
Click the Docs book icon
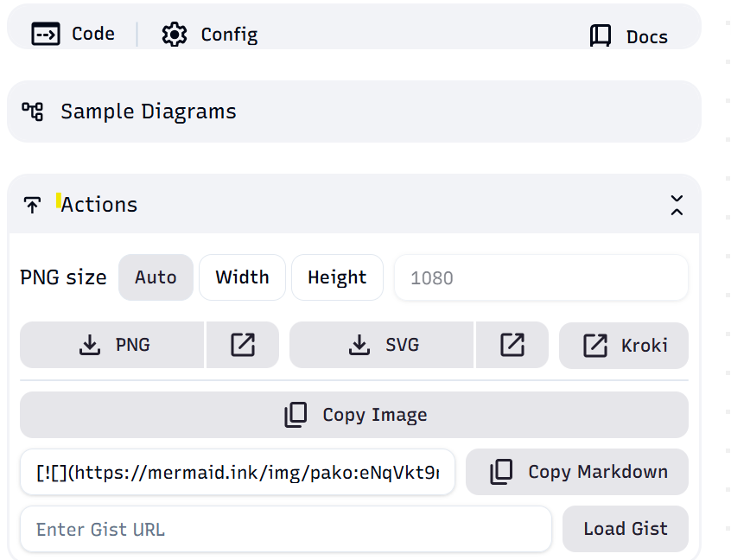[601, 36]
